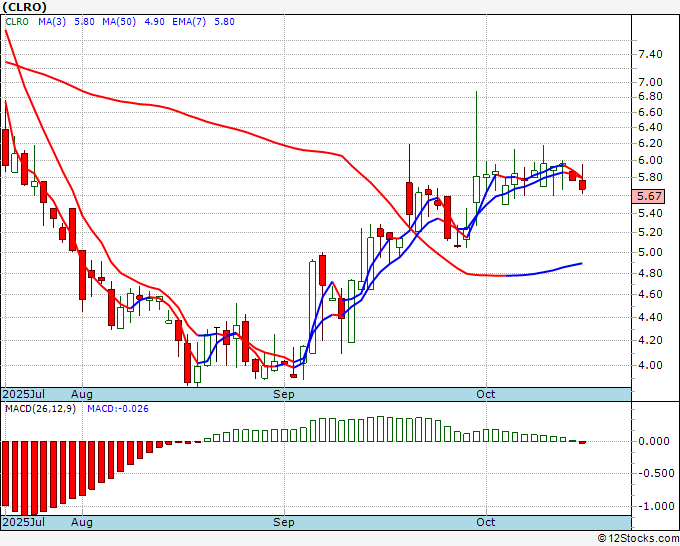Click the 6.40 price axis label

coord(650,128)
